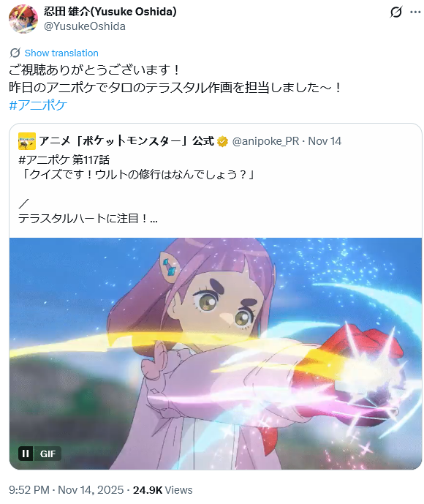Open the quoted tweet's GIF media
This screenshot has width=424, height=504.
(x=216, y=353)
